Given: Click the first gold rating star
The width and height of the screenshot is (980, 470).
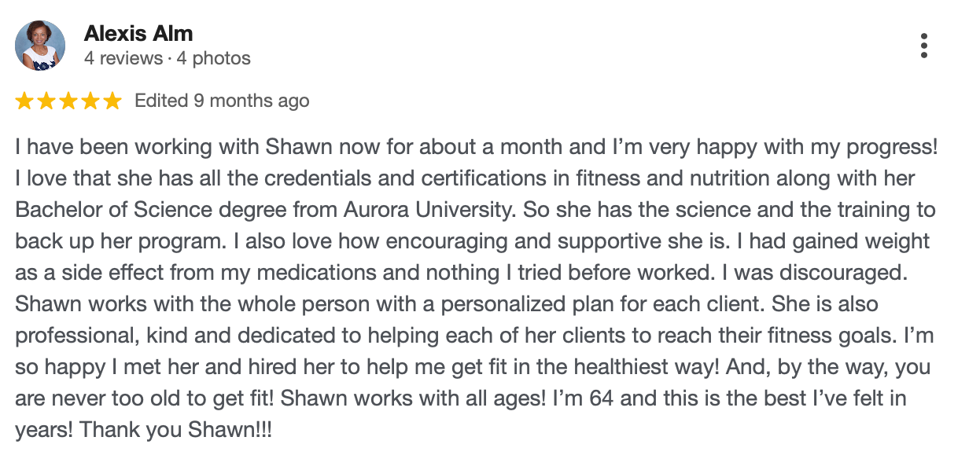Looking at the screenshot, I should 24,101.
